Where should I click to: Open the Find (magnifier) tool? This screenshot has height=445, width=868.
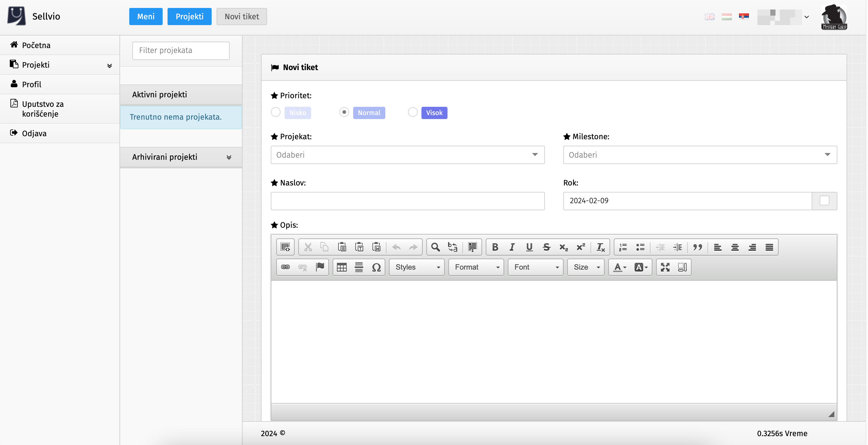(435, 247)
